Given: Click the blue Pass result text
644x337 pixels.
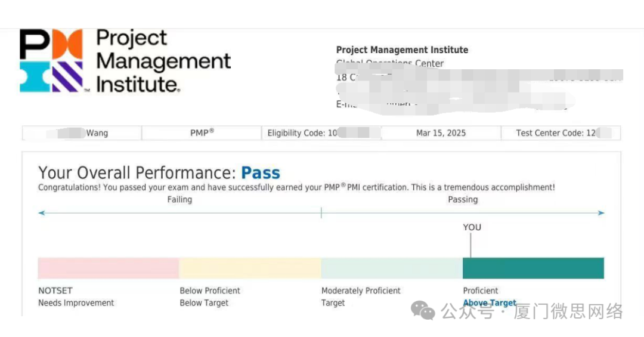Looking at the screenshot, I should coord(261,173).
